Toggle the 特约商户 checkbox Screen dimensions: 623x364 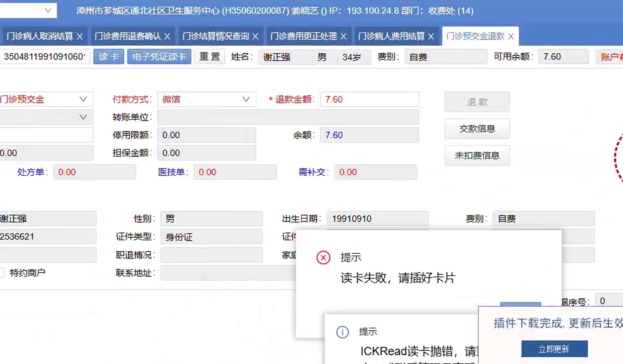point(2,273)
